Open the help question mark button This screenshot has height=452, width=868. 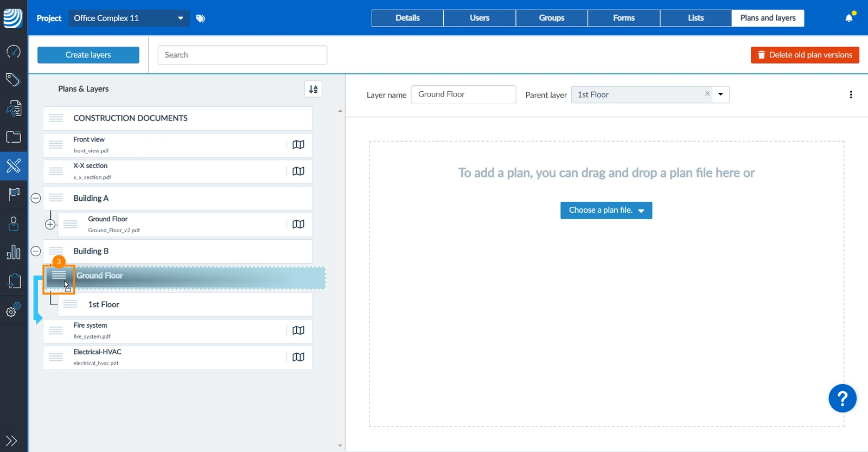[843, 399]
